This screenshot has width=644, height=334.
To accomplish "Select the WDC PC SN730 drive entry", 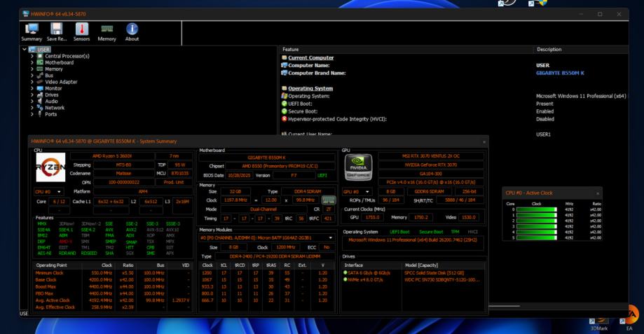I will (442, 280).
